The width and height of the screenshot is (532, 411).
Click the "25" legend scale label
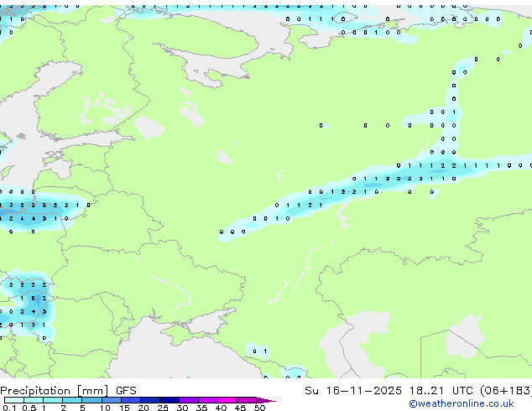coord(163,408)
